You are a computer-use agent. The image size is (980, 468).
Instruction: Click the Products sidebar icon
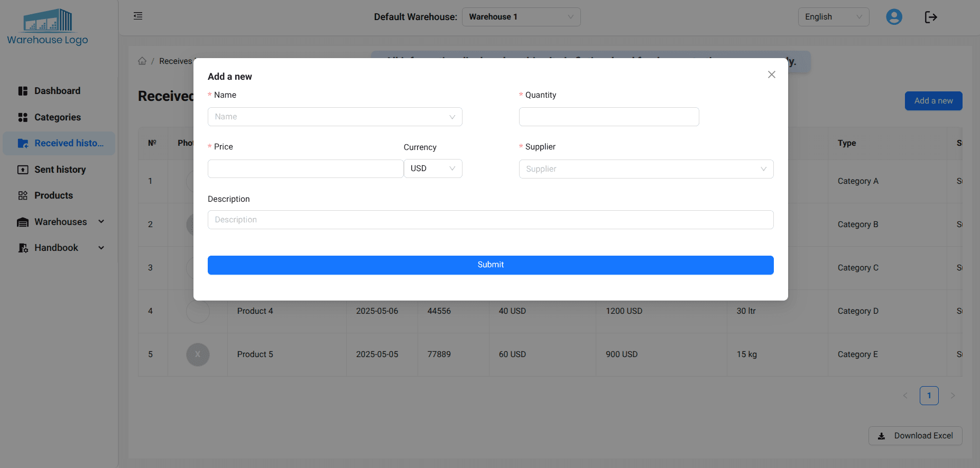(23, 195)
